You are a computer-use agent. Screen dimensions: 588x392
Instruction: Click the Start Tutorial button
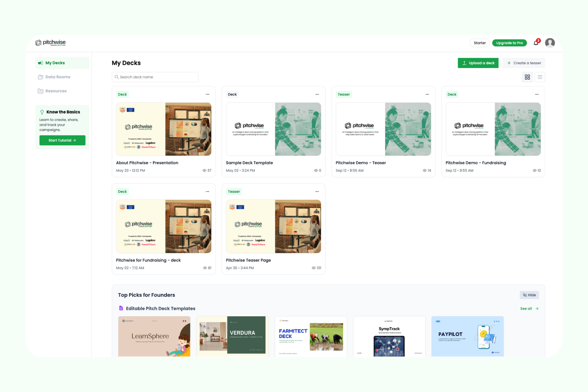click(x=62, y=140)
